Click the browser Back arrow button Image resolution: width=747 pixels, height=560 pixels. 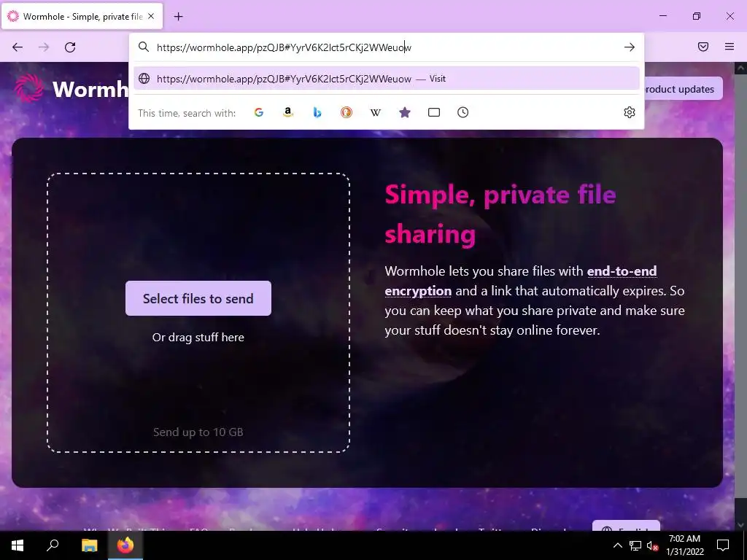18,47
